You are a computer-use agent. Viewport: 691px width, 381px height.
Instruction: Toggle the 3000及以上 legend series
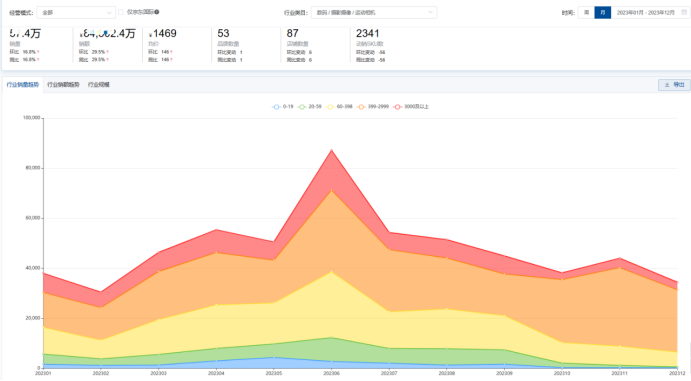(x=411, y=107)
